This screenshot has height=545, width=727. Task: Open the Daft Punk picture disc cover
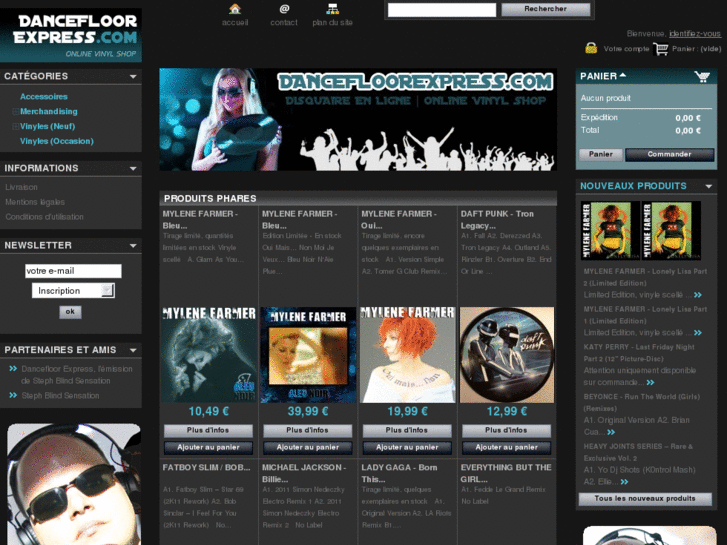[x=507, y=355]
